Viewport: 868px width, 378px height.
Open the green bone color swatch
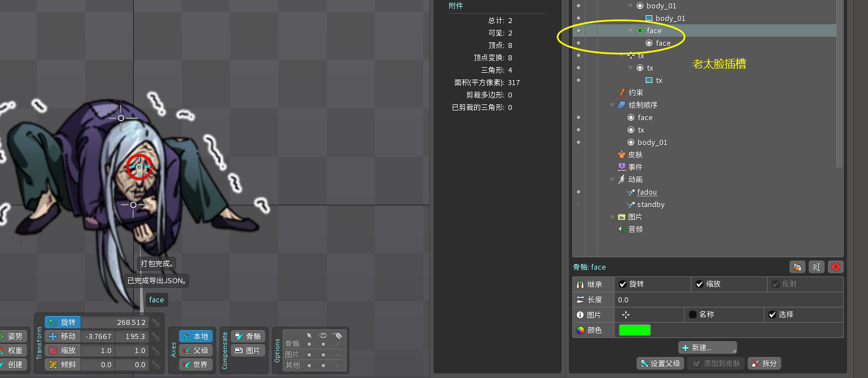pos(635,331)
